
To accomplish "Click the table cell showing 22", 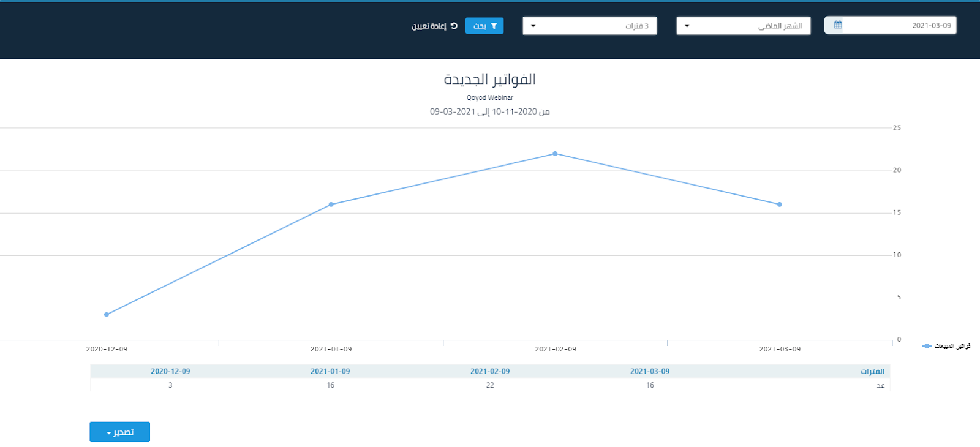I will [x=490, y=385].
